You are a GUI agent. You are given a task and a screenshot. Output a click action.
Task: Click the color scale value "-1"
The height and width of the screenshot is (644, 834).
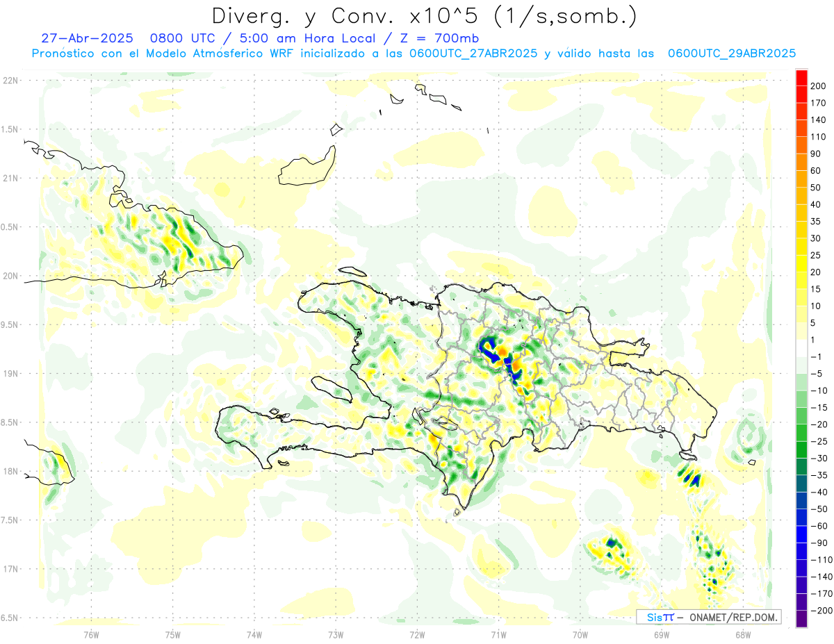pos(817,356)
